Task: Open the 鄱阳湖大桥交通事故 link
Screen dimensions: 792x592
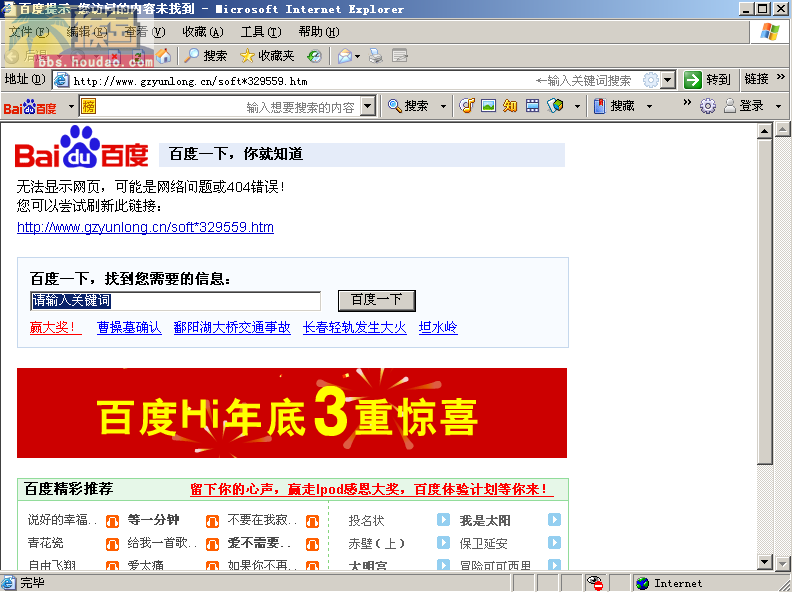Action: pos(232,327)
